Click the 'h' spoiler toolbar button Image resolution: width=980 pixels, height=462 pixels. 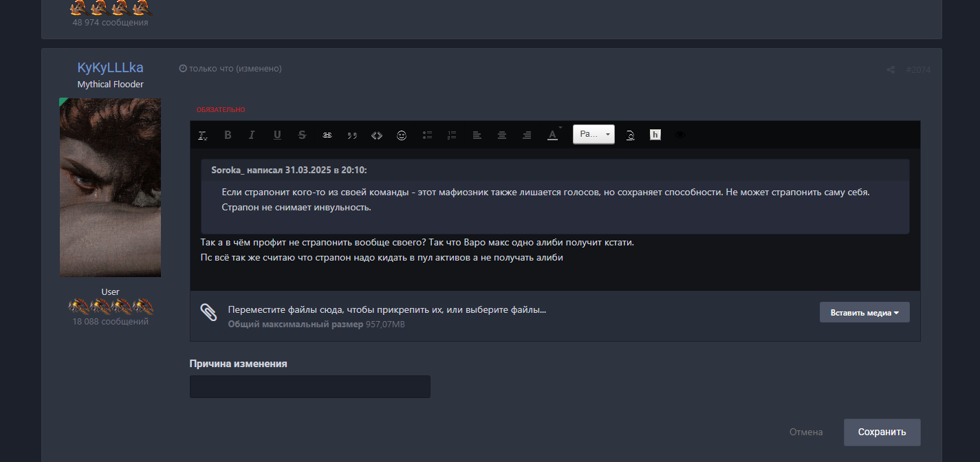click(x=655, y=135)
